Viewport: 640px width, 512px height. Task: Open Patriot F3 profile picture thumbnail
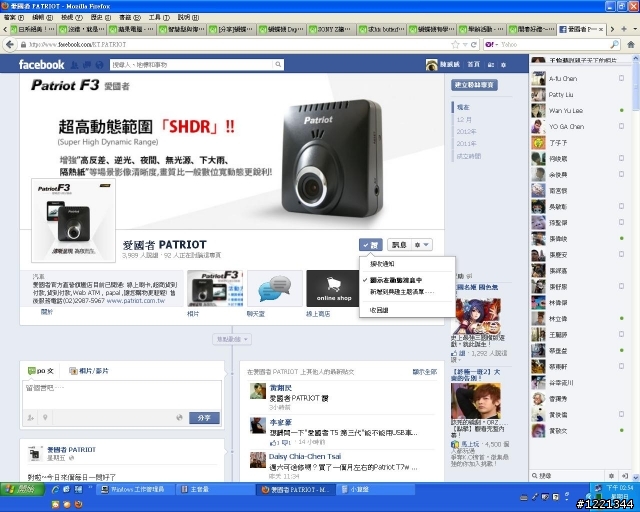73,220
